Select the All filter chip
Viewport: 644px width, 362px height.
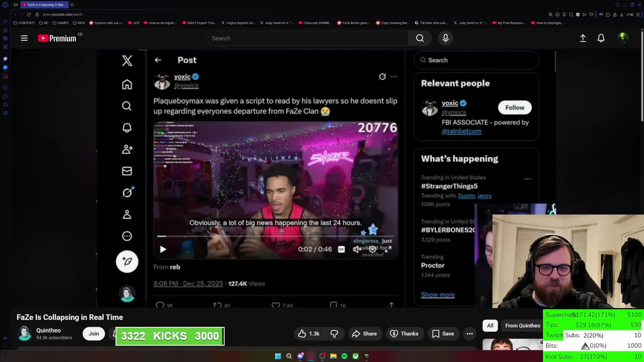[x=490, y=326]
